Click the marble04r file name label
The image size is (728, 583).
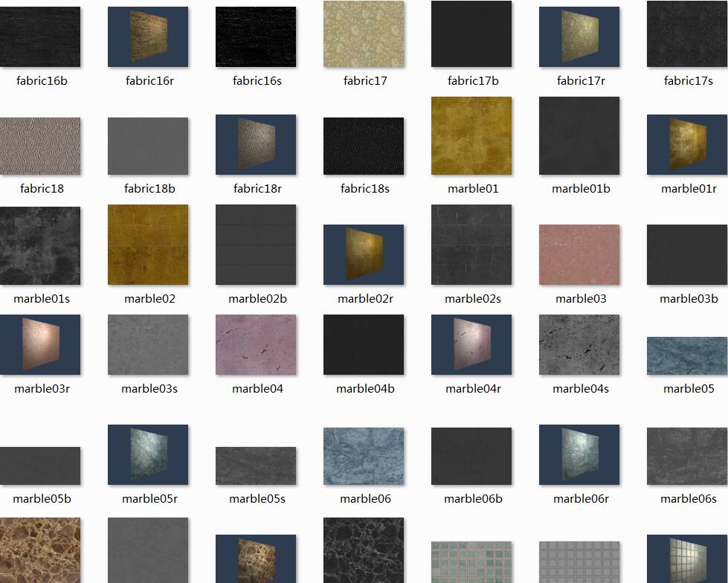pyautogui.click(x=473, y=388)
